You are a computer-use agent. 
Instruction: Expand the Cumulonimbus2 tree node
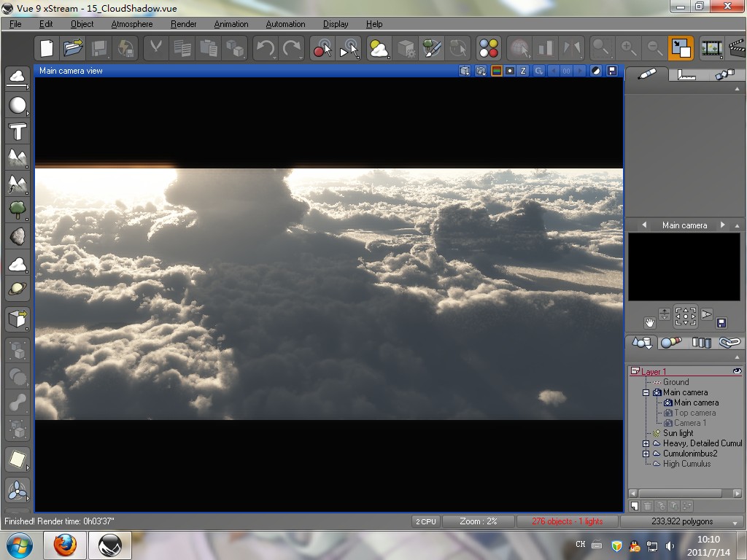tap(646, 454)
